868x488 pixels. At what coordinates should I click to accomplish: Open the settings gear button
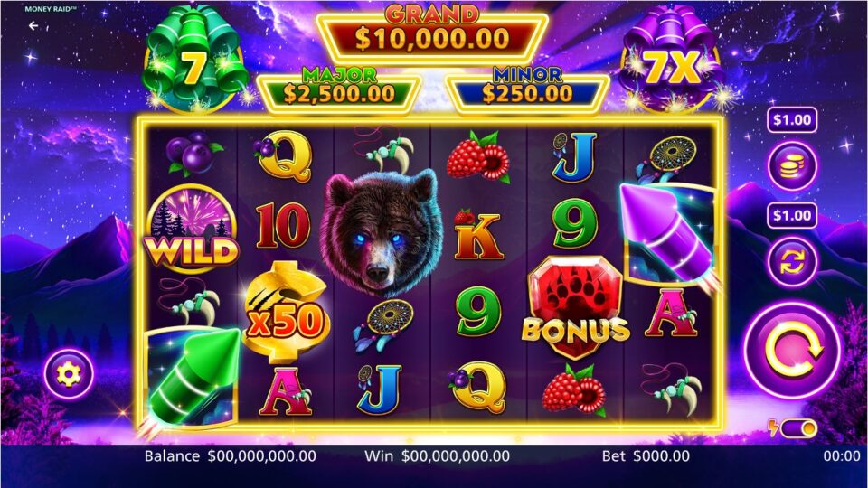(69, 374)
